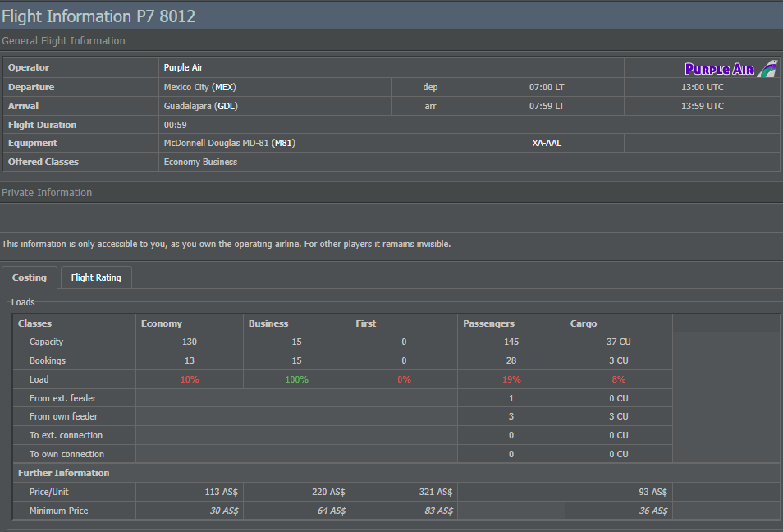Screen dimensions: 783x532
Task: Select the 13:00 UTC departure time
Action: 703,87
